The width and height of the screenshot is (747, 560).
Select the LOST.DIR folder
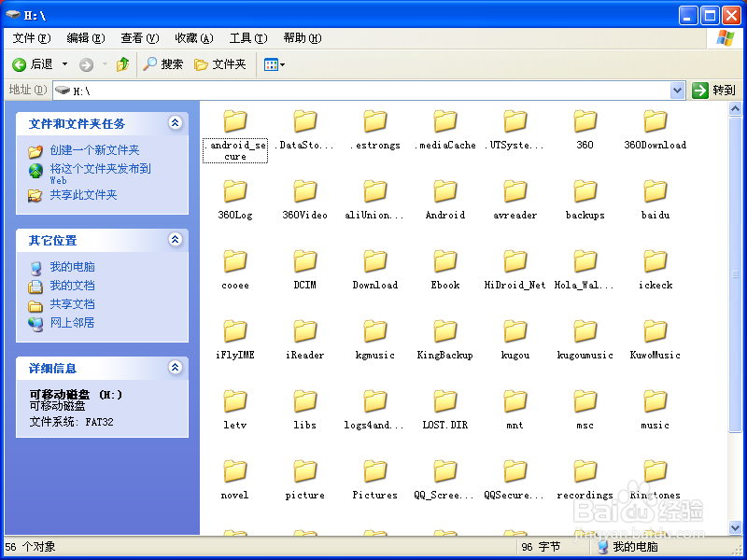(x=445, y=410)
